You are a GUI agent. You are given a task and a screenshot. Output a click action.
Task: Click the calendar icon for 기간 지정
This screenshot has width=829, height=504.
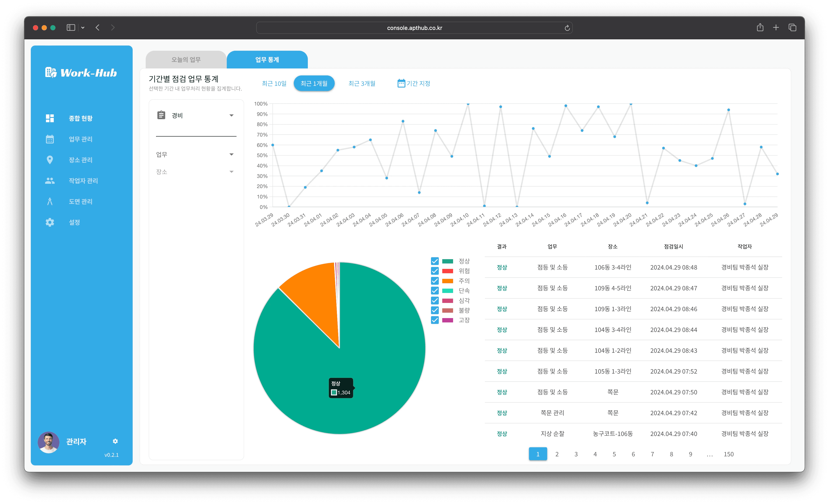pyautogui.click(x=401, y=83)
